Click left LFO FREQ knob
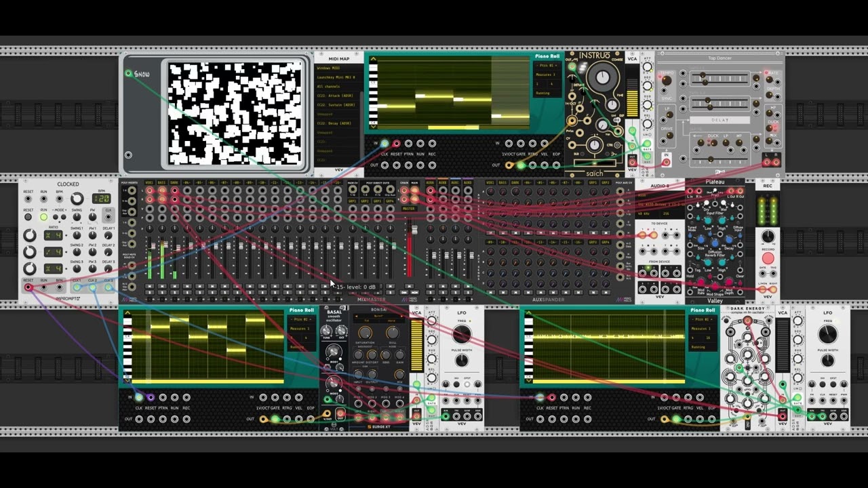The width and height of the screenshot is (868, 488). [462, 333]
